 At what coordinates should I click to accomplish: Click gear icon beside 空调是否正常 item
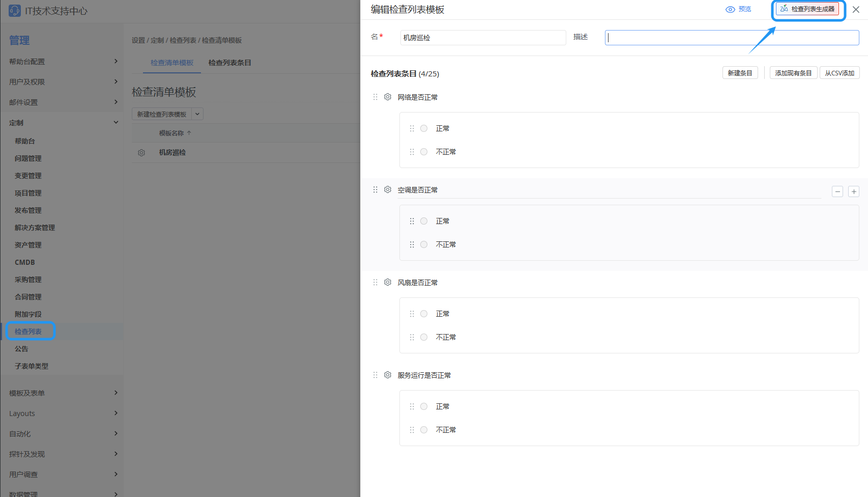coord(388,189)
